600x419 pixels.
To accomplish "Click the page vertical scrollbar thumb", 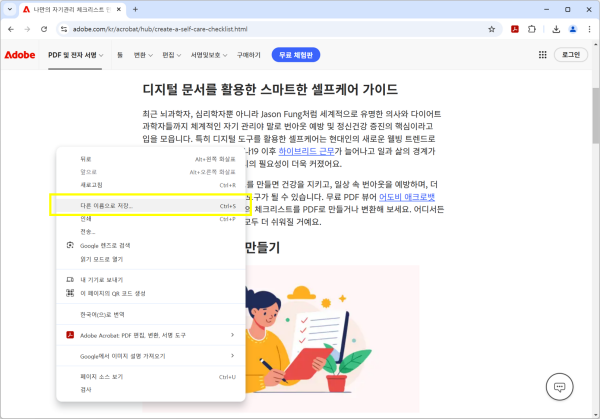I will click(596, 116).
